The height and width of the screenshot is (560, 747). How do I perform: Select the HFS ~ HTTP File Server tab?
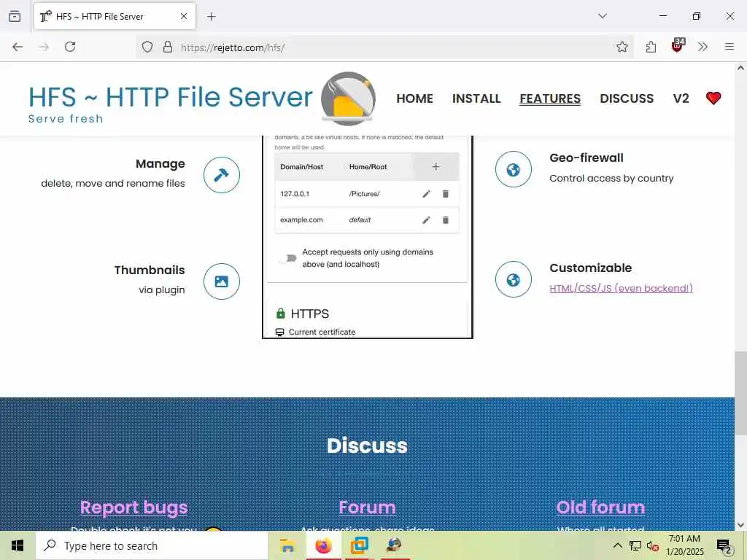[x=115, y=16]
